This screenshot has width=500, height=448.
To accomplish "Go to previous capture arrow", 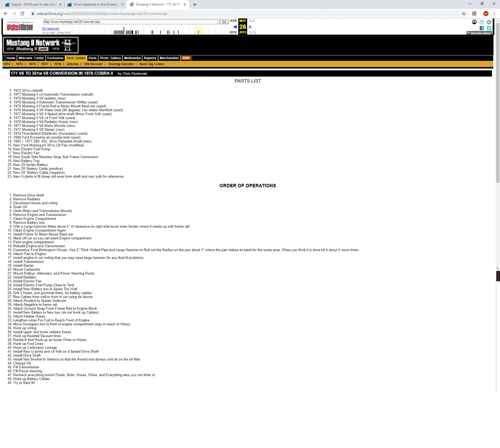I will (235, 27).
